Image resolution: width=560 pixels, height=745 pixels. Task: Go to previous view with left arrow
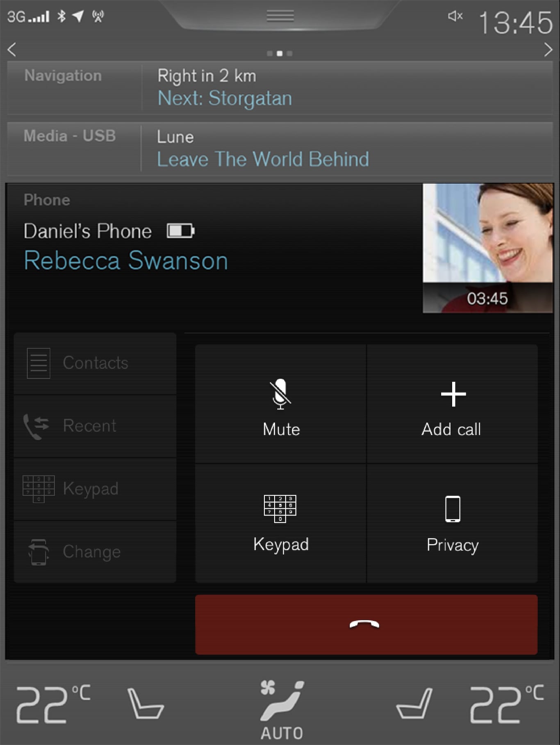point(12,50)
